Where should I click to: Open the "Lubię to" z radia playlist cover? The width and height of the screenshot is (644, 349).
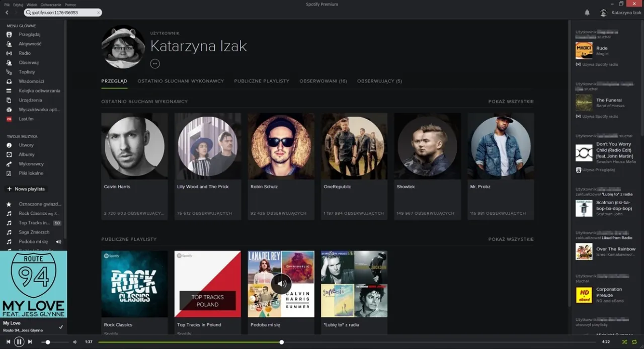(354, 284)
